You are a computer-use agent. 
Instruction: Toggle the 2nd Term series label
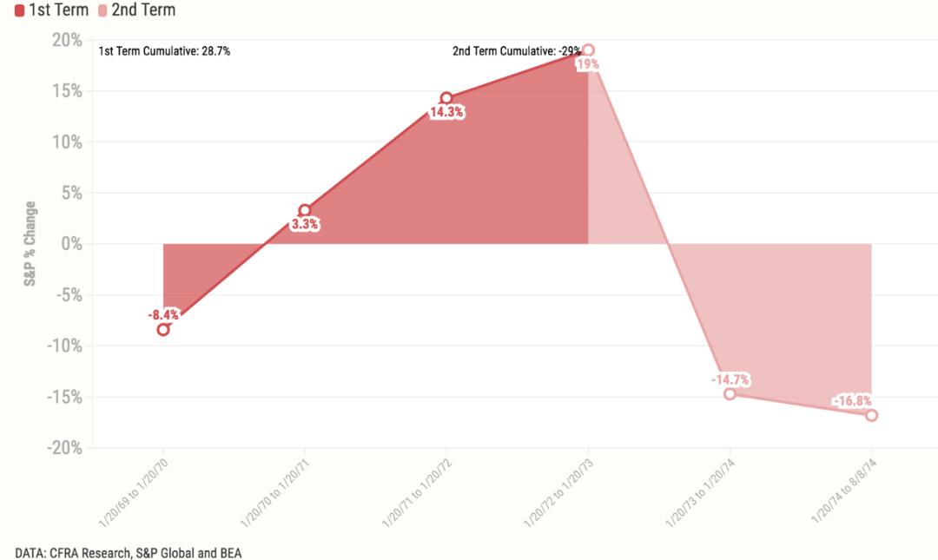click(143, 10)
